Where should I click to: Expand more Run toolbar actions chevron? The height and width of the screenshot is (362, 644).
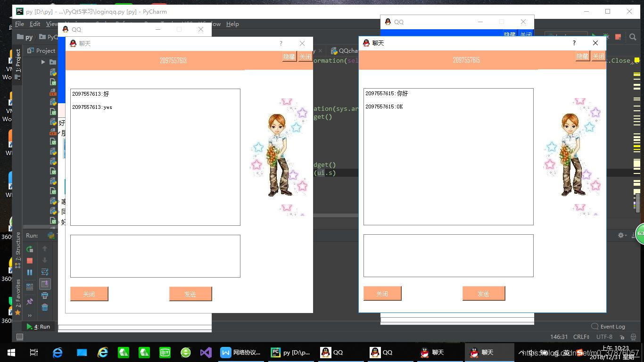point(30,315)
